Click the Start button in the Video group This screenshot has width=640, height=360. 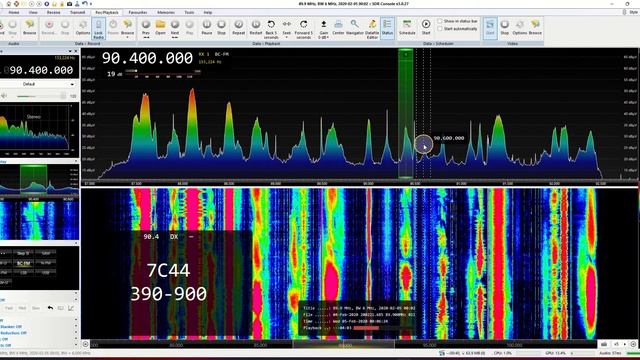click(x=490, y=28)
